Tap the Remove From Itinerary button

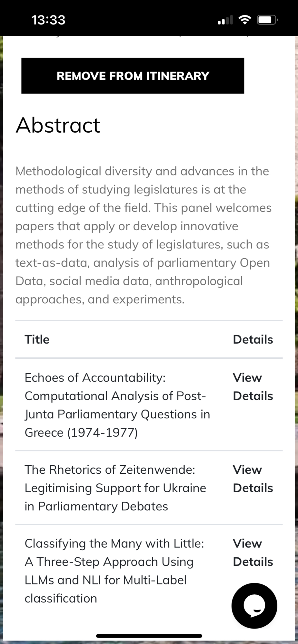pyautogui.click(x=133, y=76)
